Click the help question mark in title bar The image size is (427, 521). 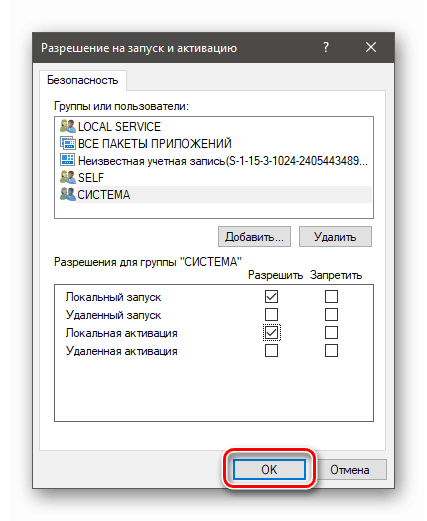pos(326,48)
